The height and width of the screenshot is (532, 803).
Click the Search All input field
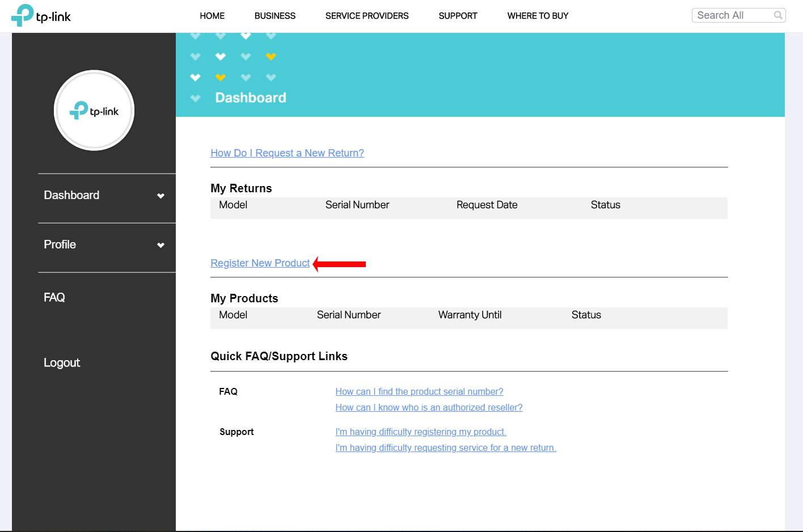732,15
